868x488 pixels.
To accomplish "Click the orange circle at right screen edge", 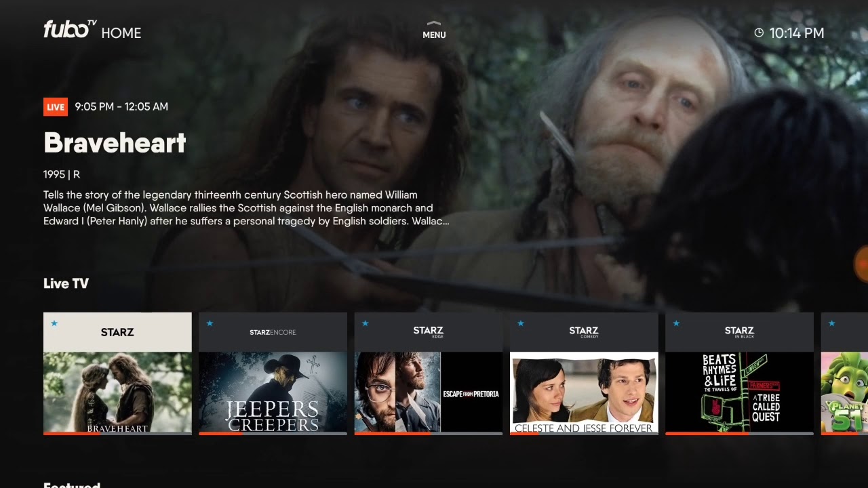I will [862, 264].
